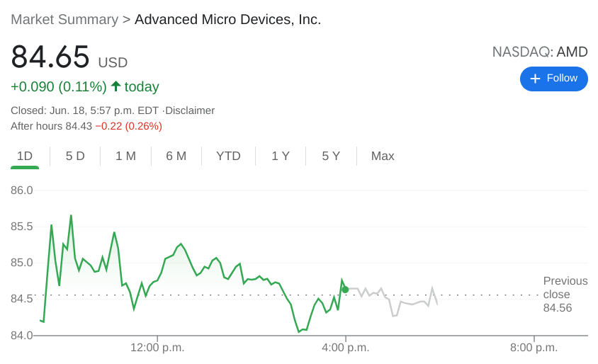Click the 84.65 stock price

click(x=50, y=57)
